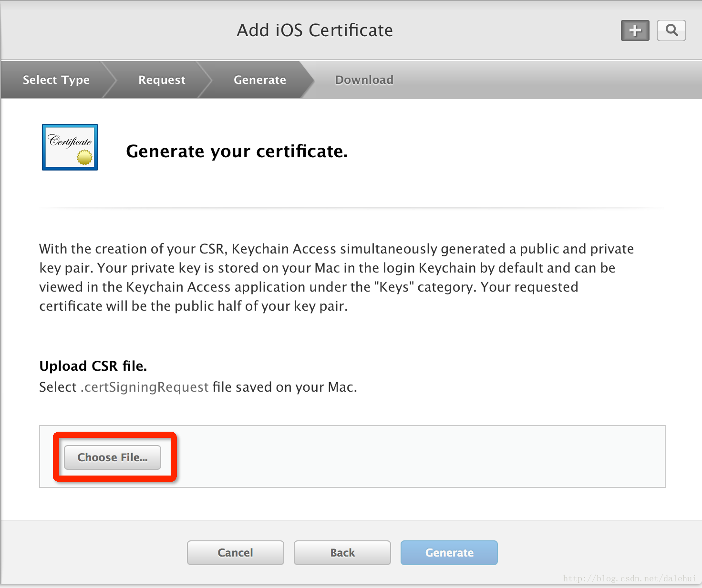
Task: Cancel adding the certificate
Action: pos(236,553)
